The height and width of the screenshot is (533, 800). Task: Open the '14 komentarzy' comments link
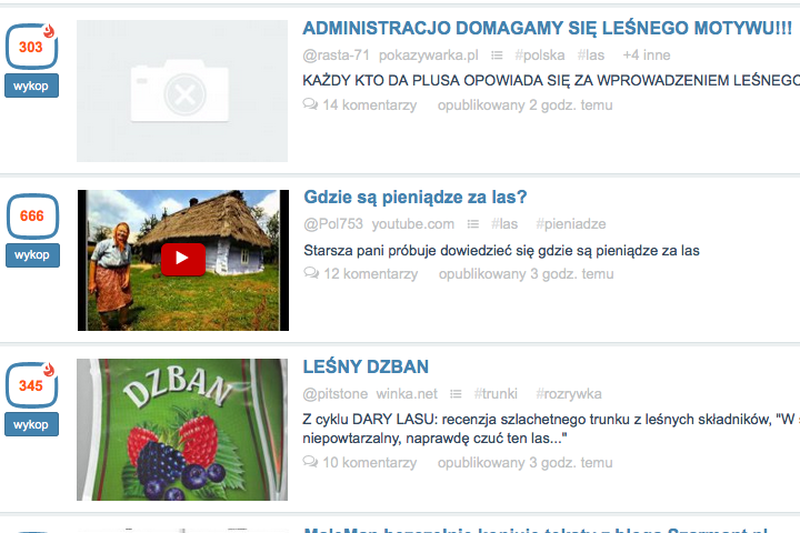point(369,105)
